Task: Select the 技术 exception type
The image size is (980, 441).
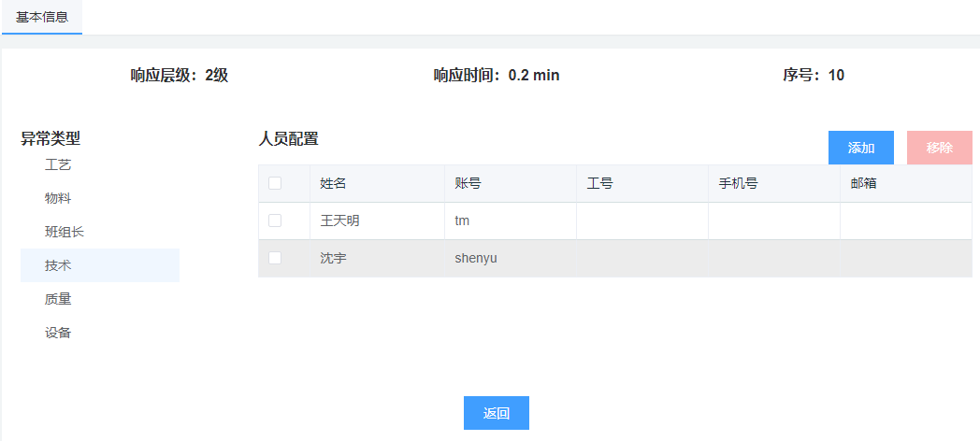Action: click(58, 265)
